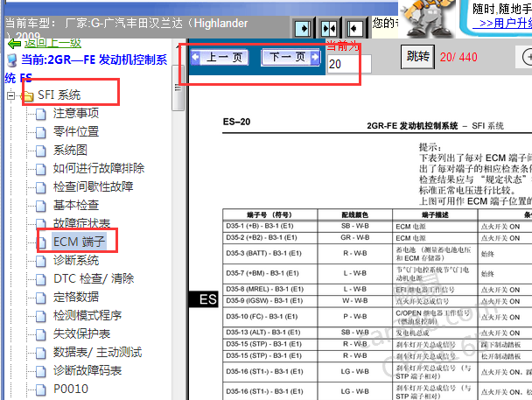Open 失效保护表 tree item

[x=81, y=333]
